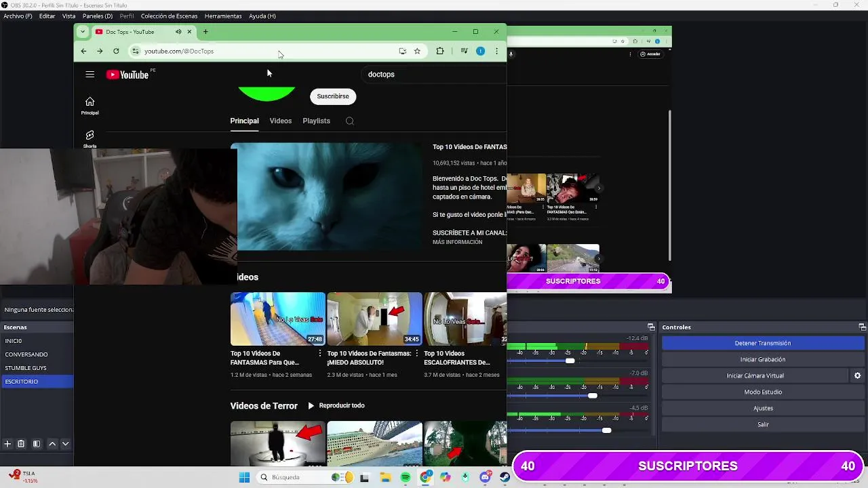The width and height of the screenshot is (868, 488).
Task: Open a new Chrome tab
Action: coord(205,32)
